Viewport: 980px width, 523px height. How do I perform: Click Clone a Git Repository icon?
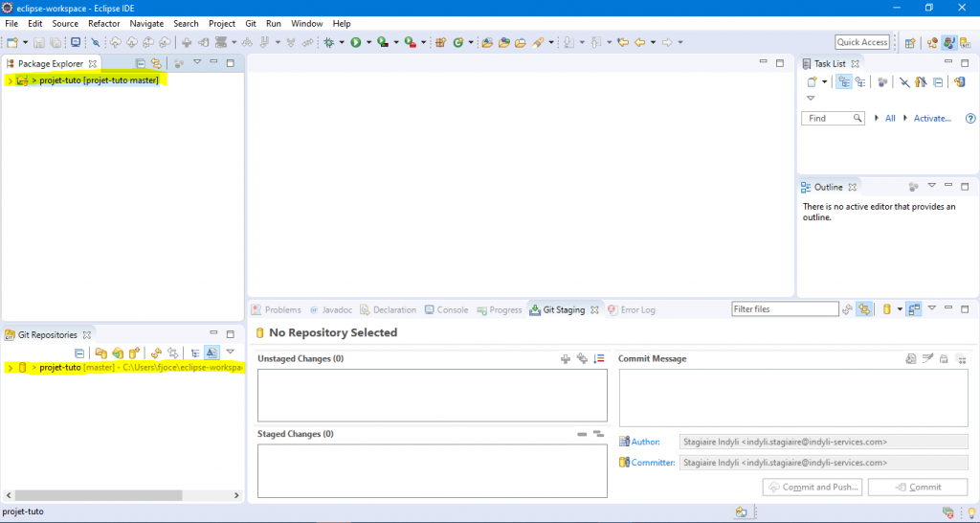(118, 352)
